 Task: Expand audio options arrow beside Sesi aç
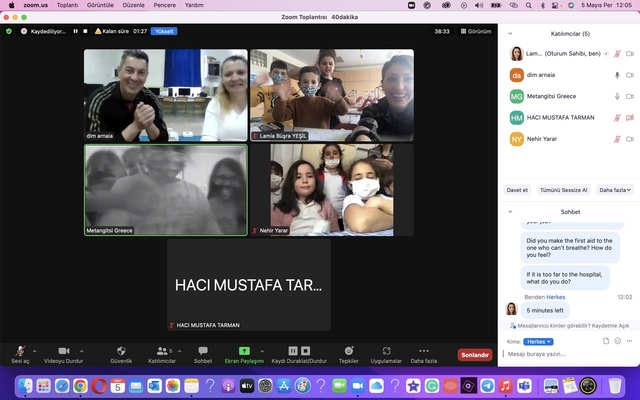[35, 351]
